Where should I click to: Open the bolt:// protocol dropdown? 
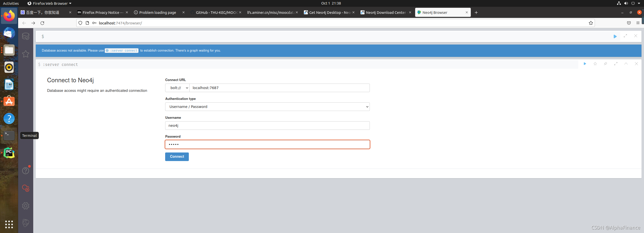[x=177, y=88]
